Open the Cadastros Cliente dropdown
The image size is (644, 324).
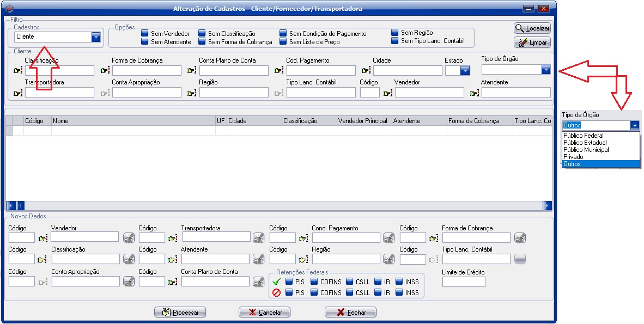(96, 36)
